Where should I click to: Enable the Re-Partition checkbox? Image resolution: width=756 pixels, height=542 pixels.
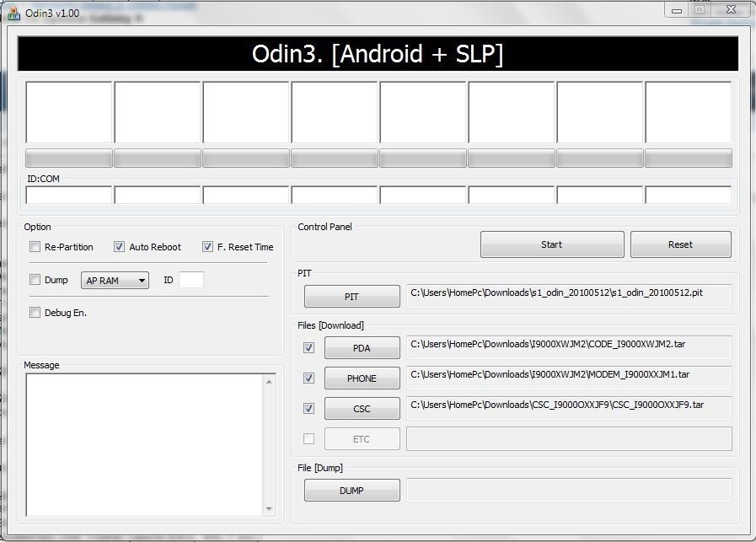[x=35, y=247]
